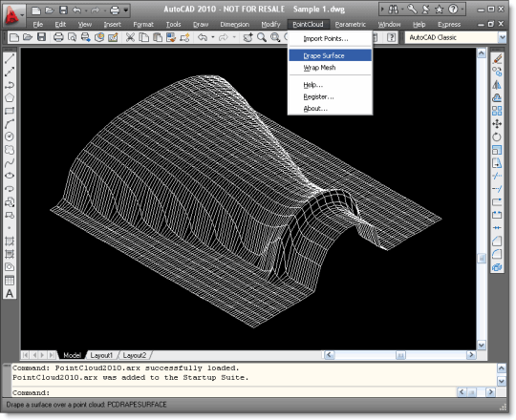The width and height of the screenshot is (516, 420).
Task: Expand the quick access toolbar customize arrow
Action: pyautogui.click(x=126, y=10)
